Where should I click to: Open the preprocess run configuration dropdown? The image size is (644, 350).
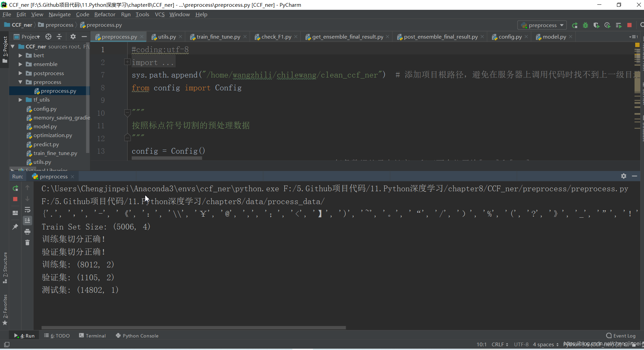pyautogui.click(x=542, y=25)
